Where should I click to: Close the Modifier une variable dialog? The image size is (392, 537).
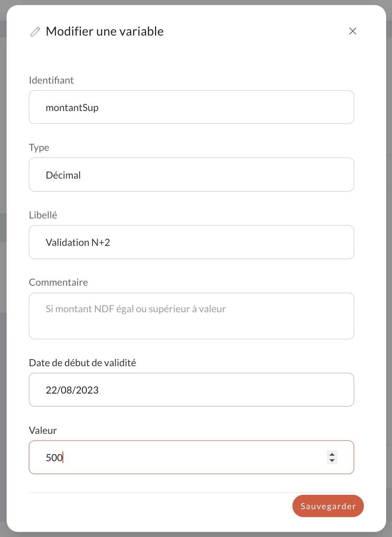[x=353, y=31]
